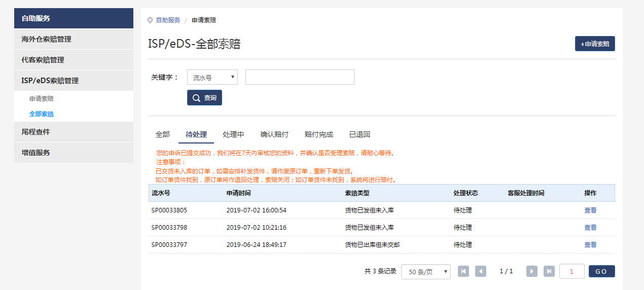This screenshot has width=644, height=290.
Task: Click the 操作 column header
Action: pos(590,193)
